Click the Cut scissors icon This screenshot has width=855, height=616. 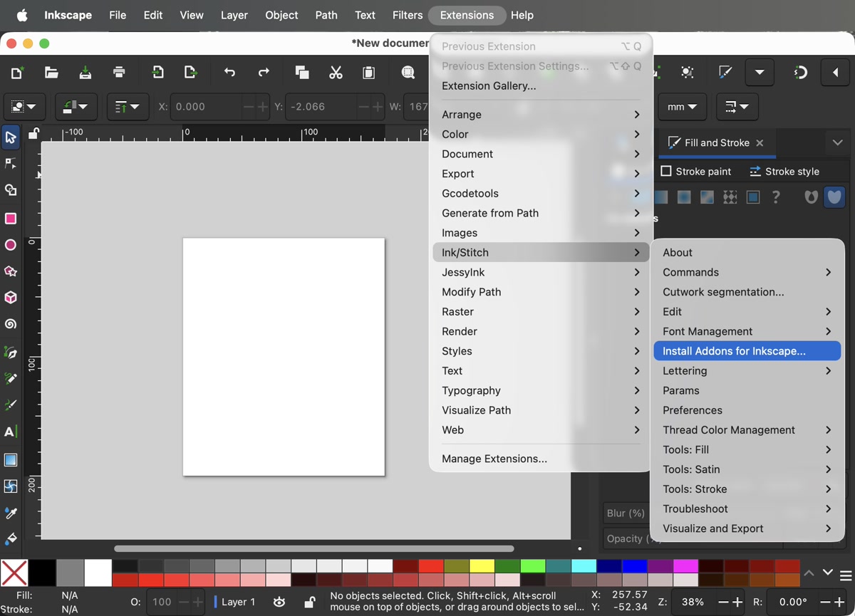tap(336, 72)
